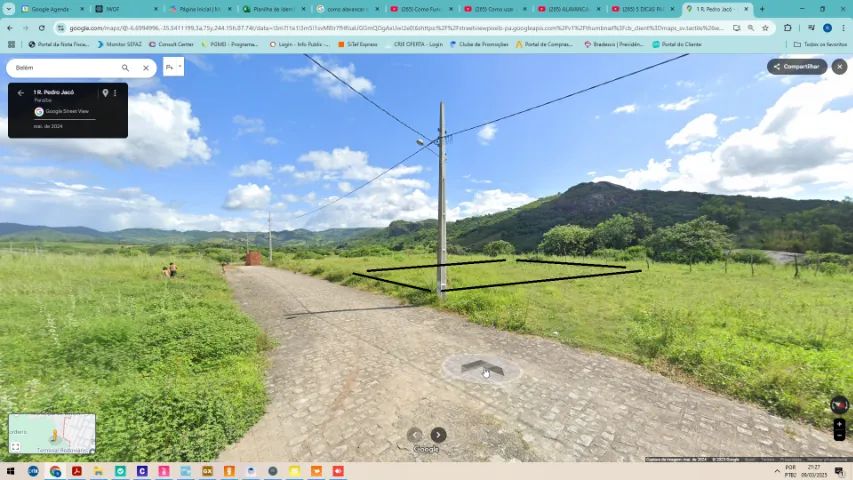Click the zoom magnifier in address bar

(x=751, y=28)
